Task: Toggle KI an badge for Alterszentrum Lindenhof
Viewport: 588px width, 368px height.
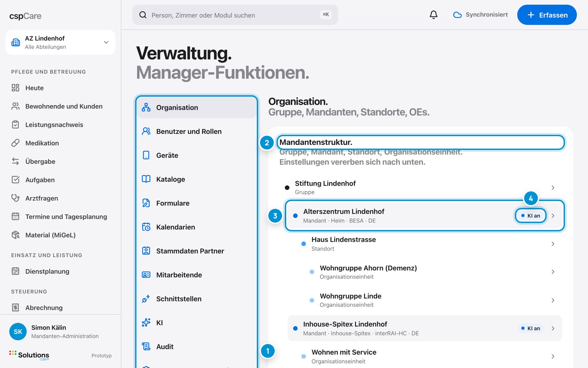Action: pyautogui.click(x=531, y=216)
